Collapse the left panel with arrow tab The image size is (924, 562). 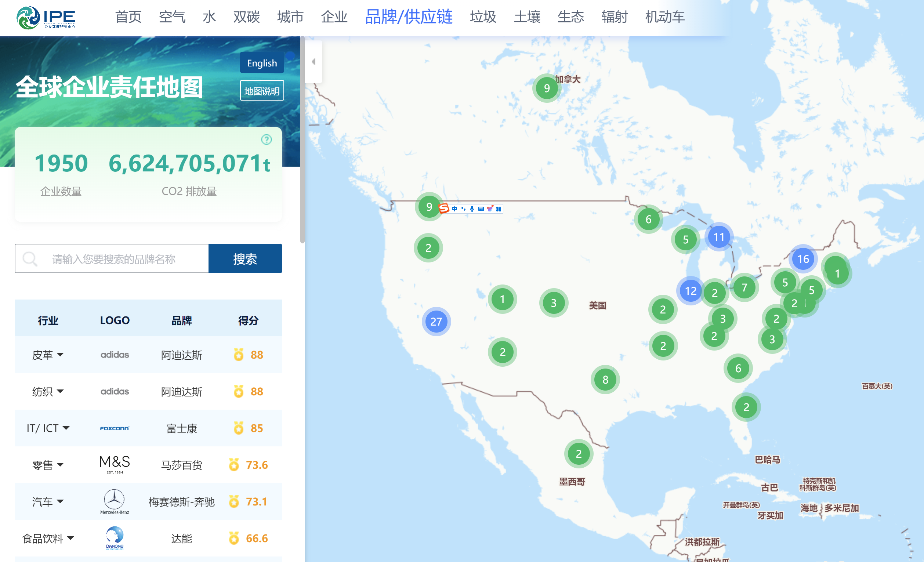click(314, 62)
